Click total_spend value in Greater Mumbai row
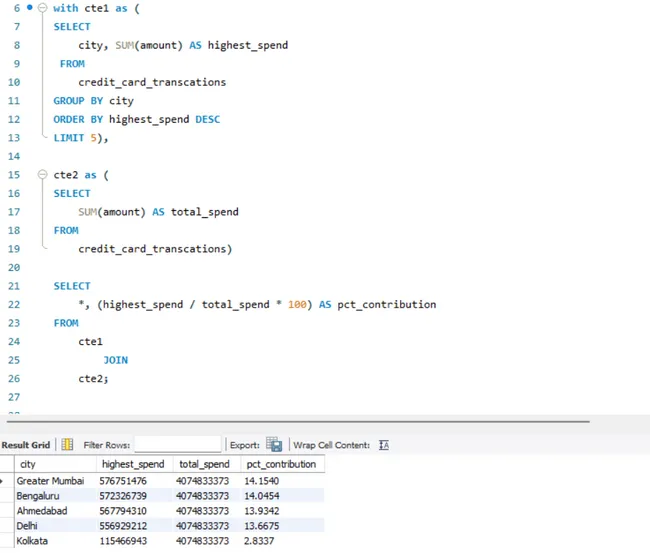 pyautogui.click(x=202, y=481)
